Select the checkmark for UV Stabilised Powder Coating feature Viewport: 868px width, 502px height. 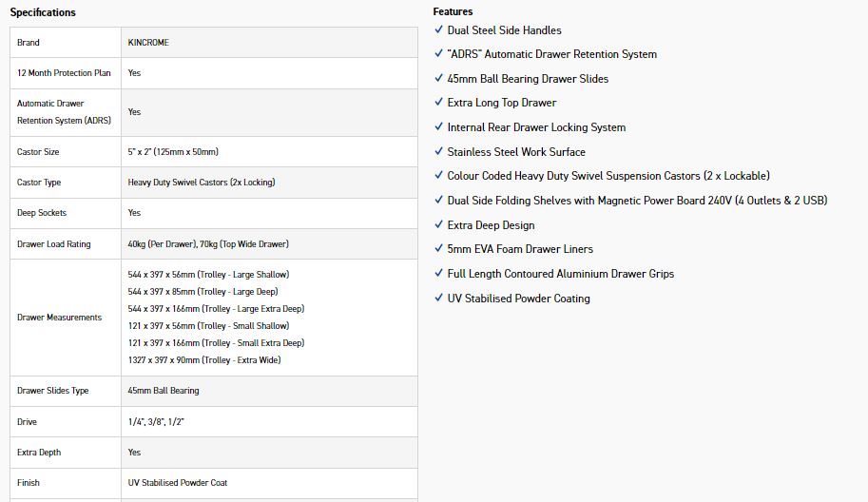(x=438, y=299)
